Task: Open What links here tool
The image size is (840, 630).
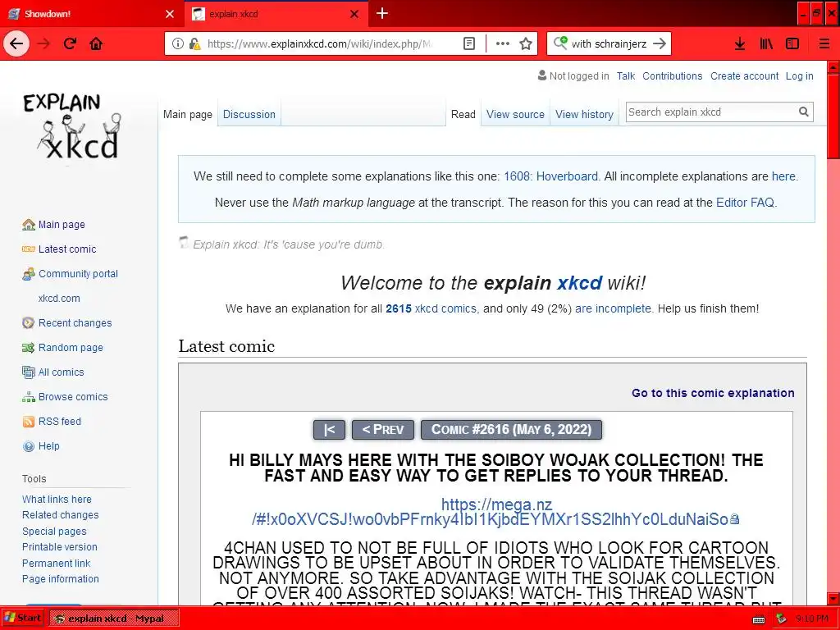Action: pyautogui.click(x=57, y=500)
